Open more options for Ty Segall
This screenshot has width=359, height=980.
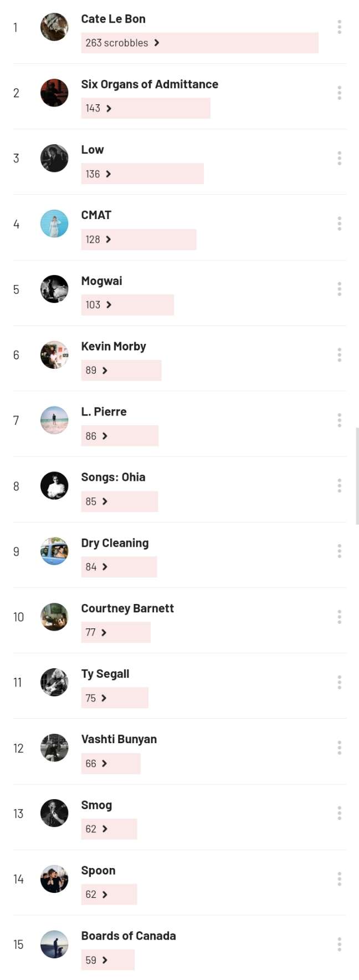339,682
